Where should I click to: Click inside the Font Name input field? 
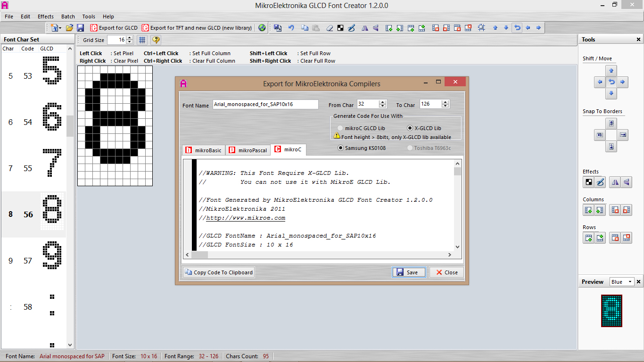coord(265,104)
